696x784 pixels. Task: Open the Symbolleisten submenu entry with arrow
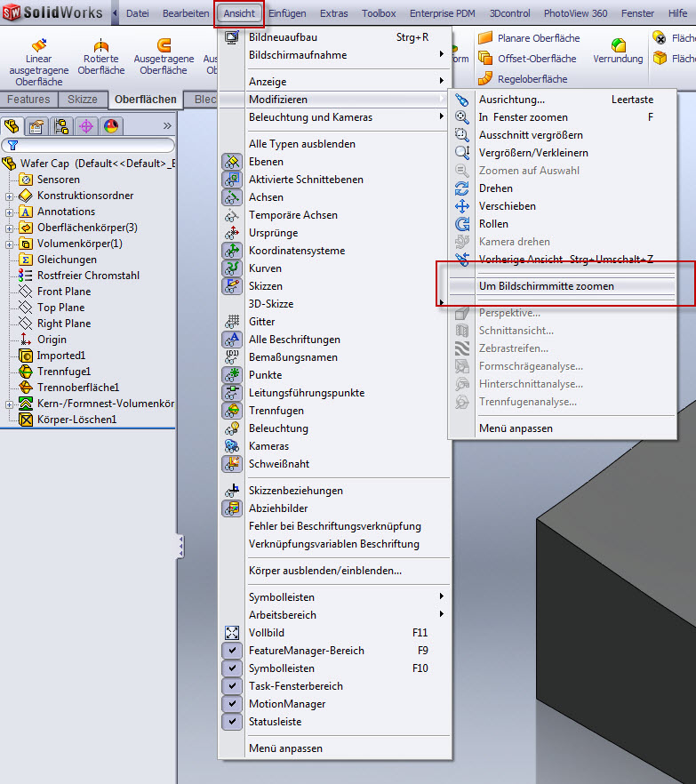pos(334,597)
